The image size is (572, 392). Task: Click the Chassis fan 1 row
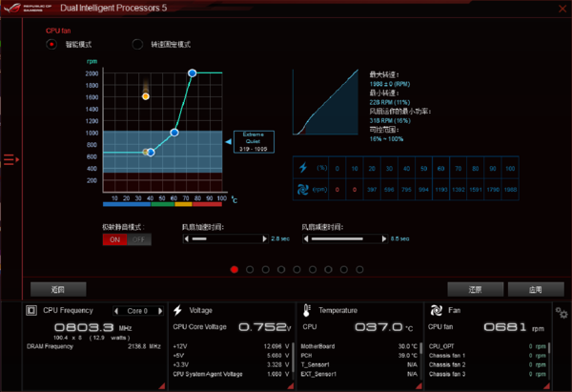click(487, 356)
